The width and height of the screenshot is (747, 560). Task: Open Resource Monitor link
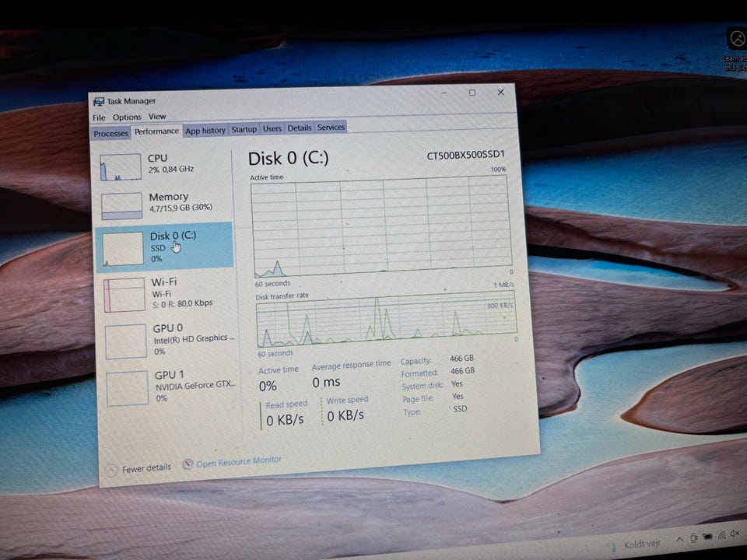tap(233, 462)
